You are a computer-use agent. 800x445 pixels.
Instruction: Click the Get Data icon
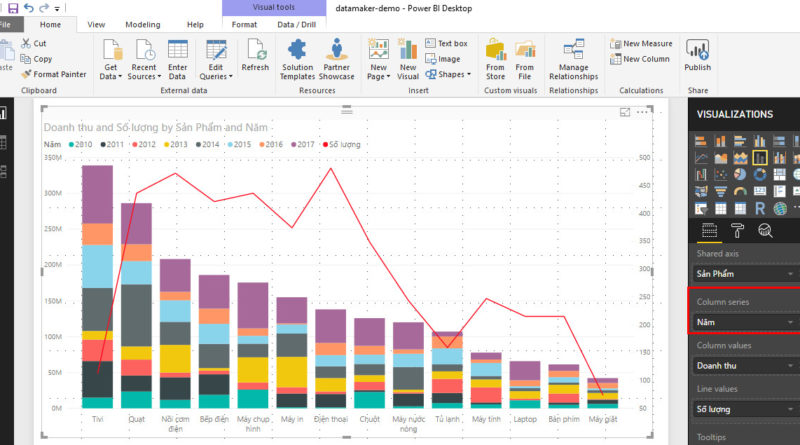coord(110,49)
